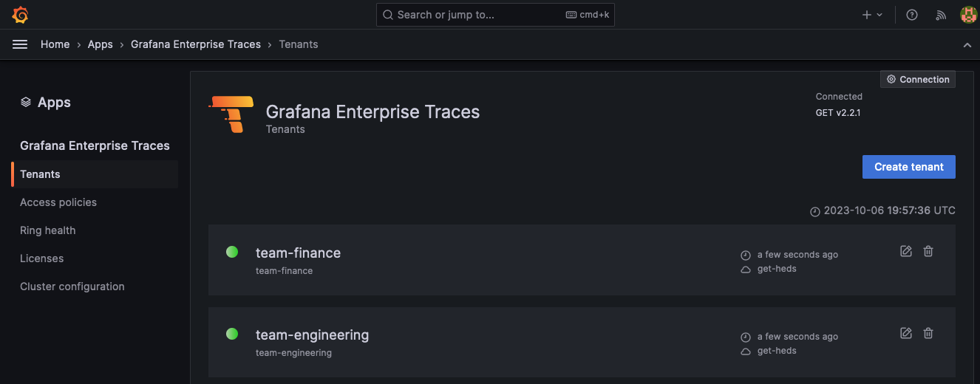Open the help question mark icon
Viewport: 980px width, 384px height.
[x=912, y=15]
